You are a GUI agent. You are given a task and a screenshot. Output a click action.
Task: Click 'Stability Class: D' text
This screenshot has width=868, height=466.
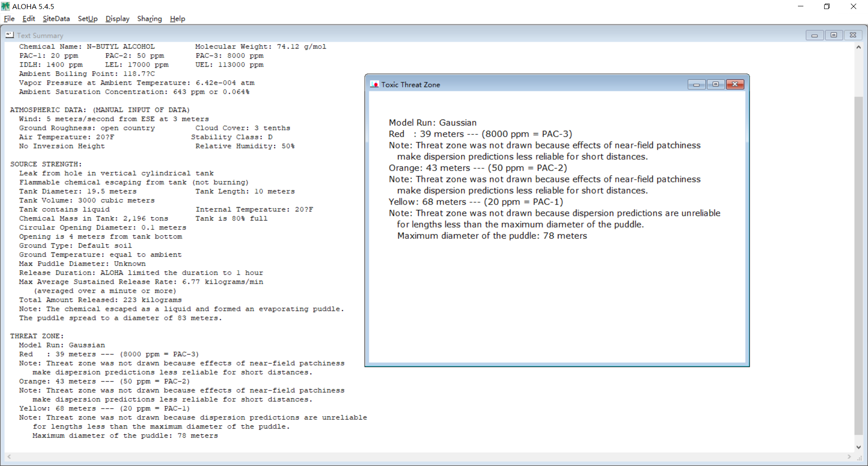point(231,137)
